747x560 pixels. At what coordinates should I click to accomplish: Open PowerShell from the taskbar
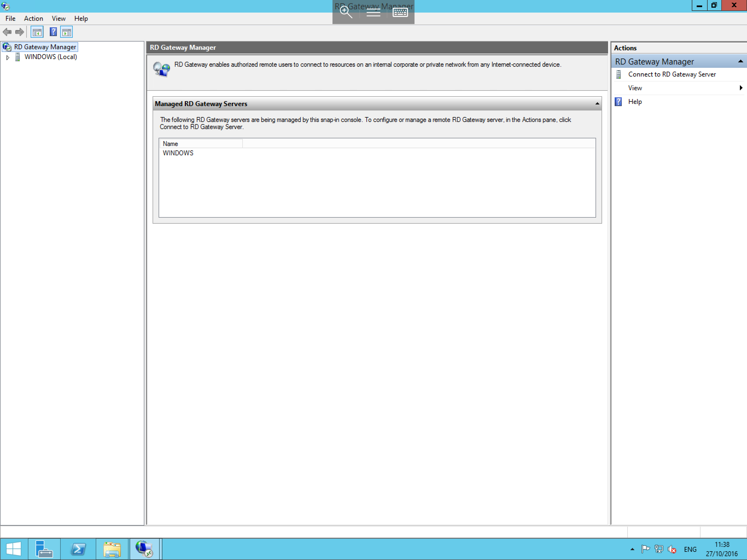click(78, 549)
